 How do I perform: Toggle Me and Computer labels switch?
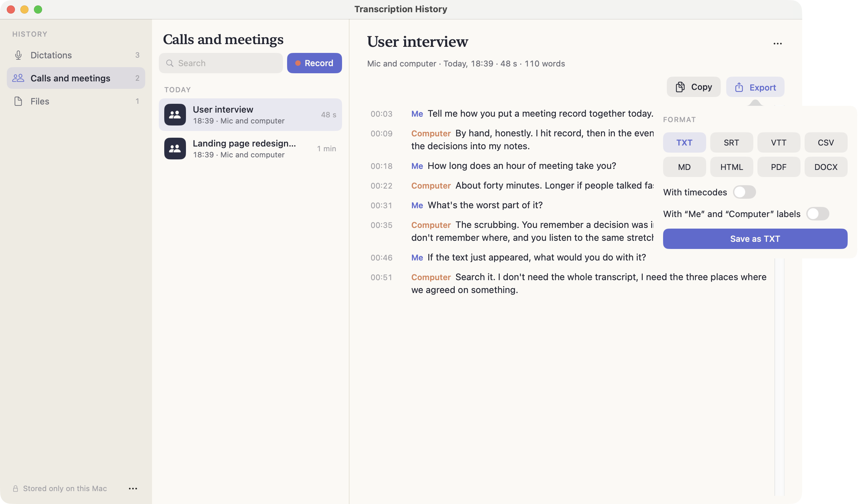click(x=817, y=214)
